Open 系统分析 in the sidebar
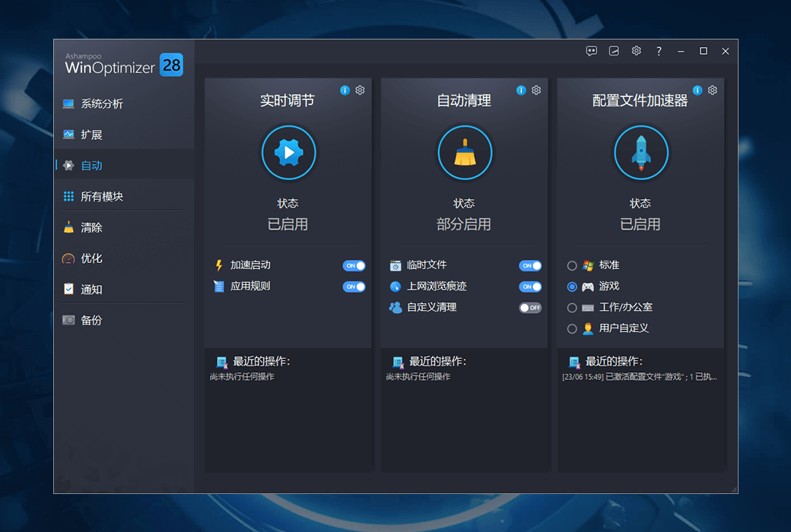The width and height of the screenshot is (791, 532). point(124,104)
